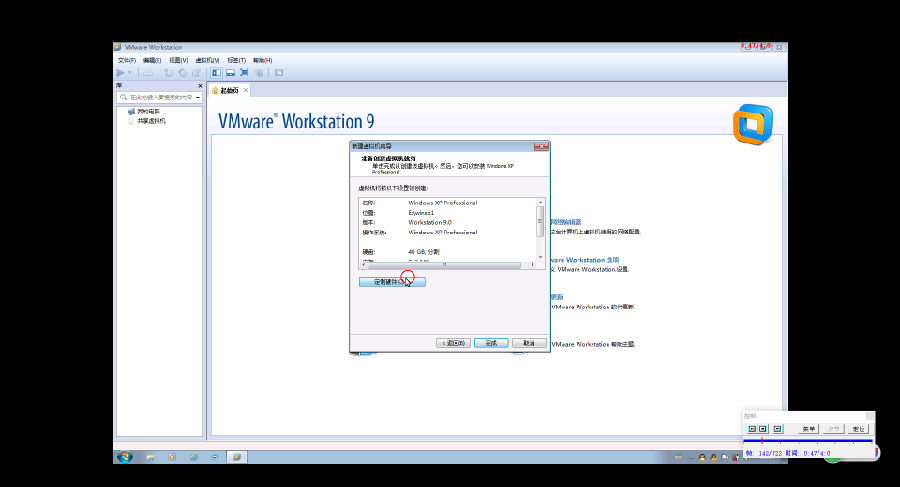Click the Cancel button in wizard
Screen dimensions: 900x487
coord(529,343)
